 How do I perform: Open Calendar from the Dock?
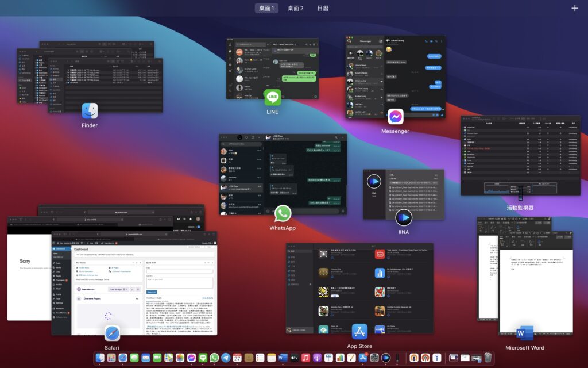tap(237, 358)
